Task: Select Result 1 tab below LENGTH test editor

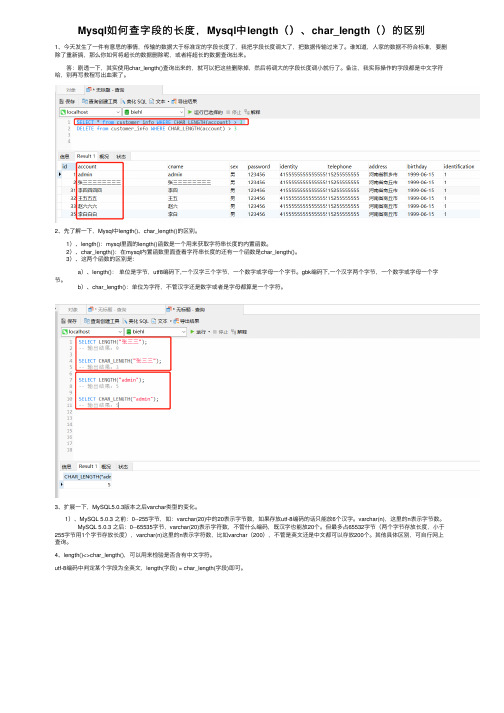Action: [87, 467]
